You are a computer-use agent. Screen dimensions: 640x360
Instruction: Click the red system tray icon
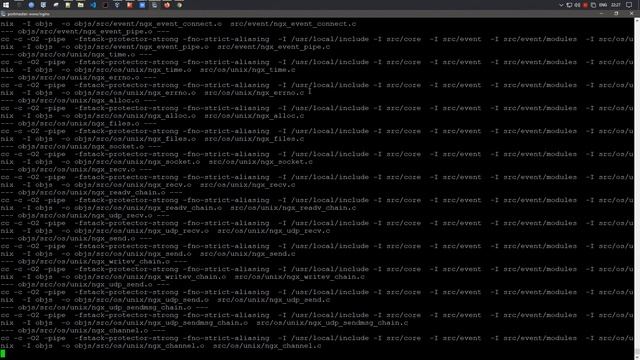point(585,5)
